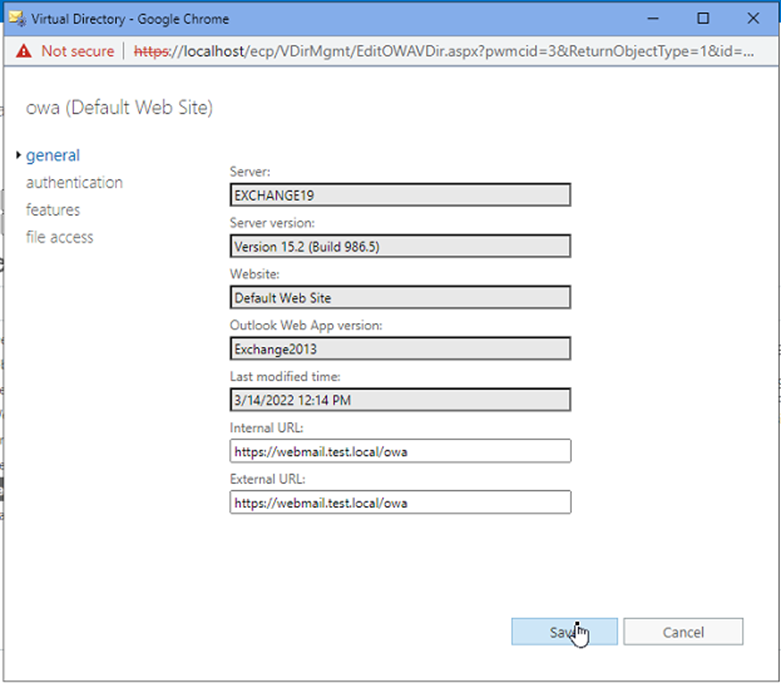Focus the External URL text box

(400, 503)
